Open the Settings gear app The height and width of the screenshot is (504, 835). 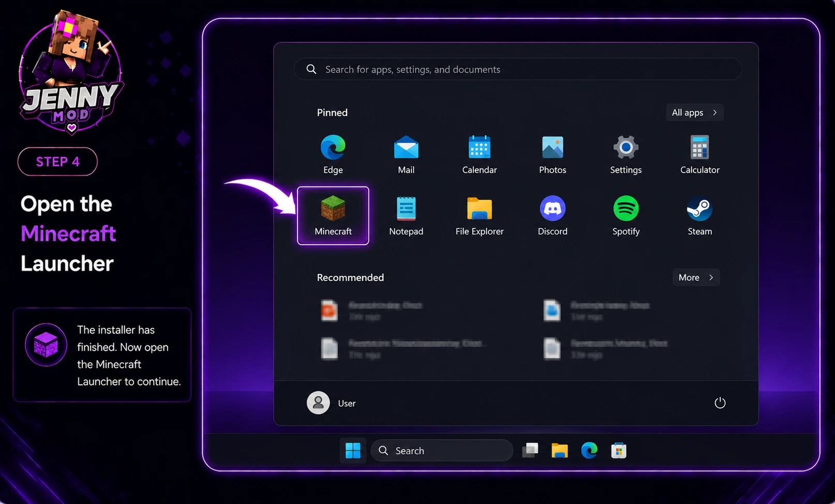[626, 154]
